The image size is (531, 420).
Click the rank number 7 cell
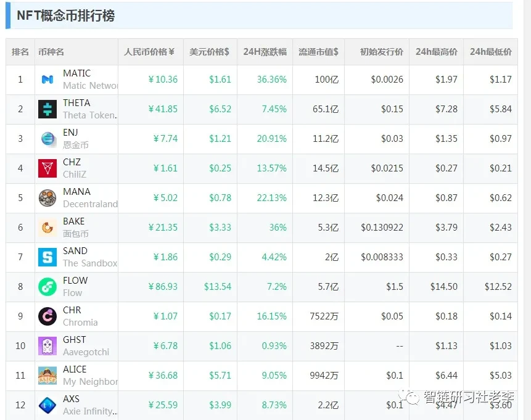[x=20, y=257]
